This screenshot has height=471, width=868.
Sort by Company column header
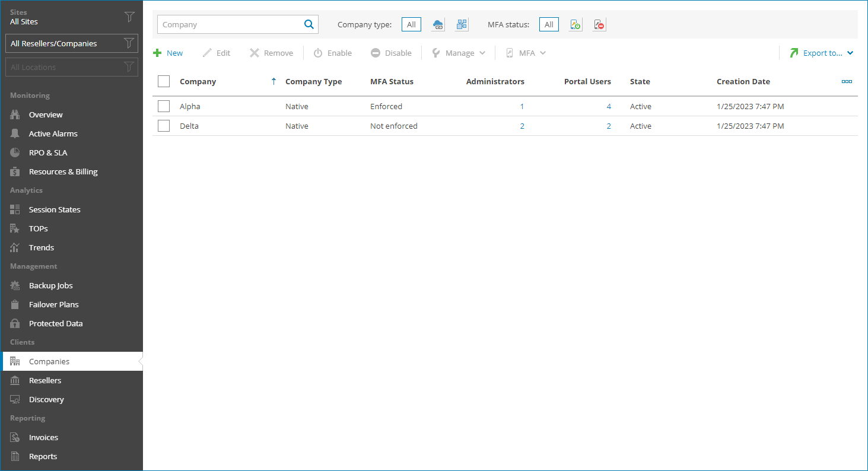point(198,82)
